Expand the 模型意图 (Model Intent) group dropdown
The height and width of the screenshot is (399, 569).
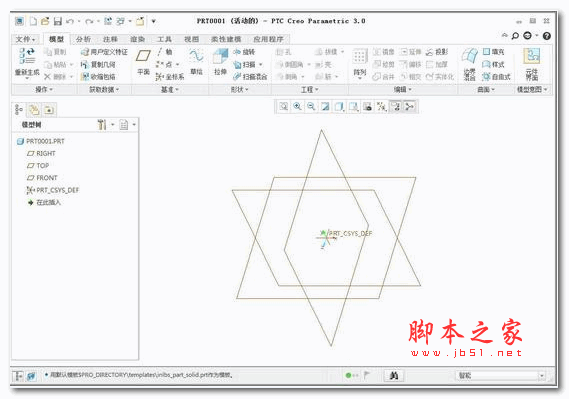532,89
